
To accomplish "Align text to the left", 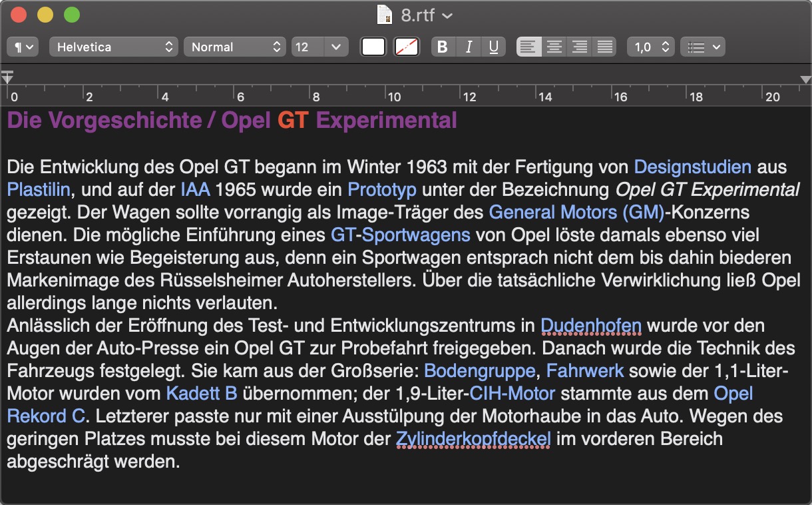I will coord(528,47).
